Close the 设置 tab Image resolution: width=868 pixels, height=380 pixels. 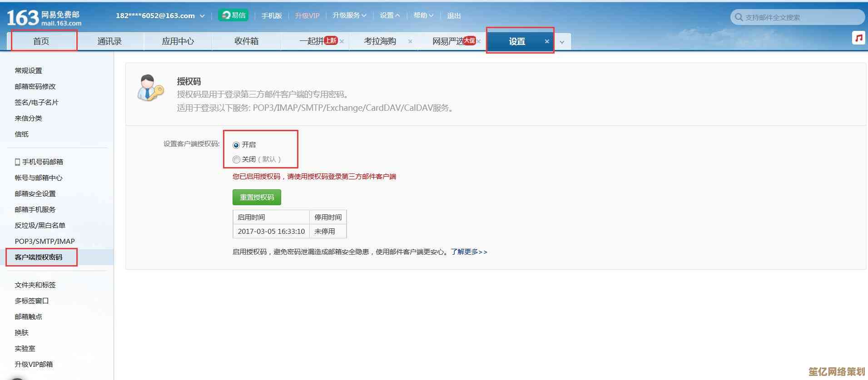point(547,41)
